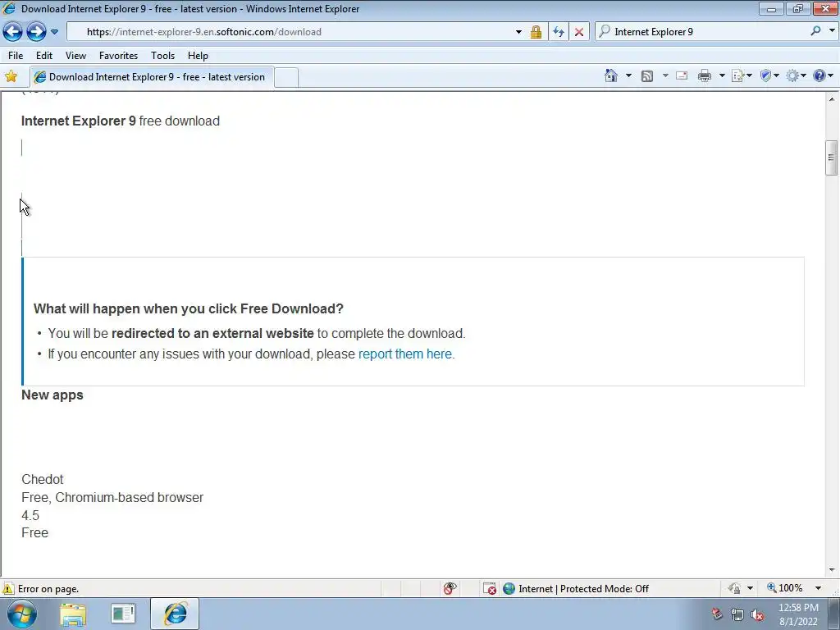
Task: Click the Chedot app name
Action: click(43, 479)
